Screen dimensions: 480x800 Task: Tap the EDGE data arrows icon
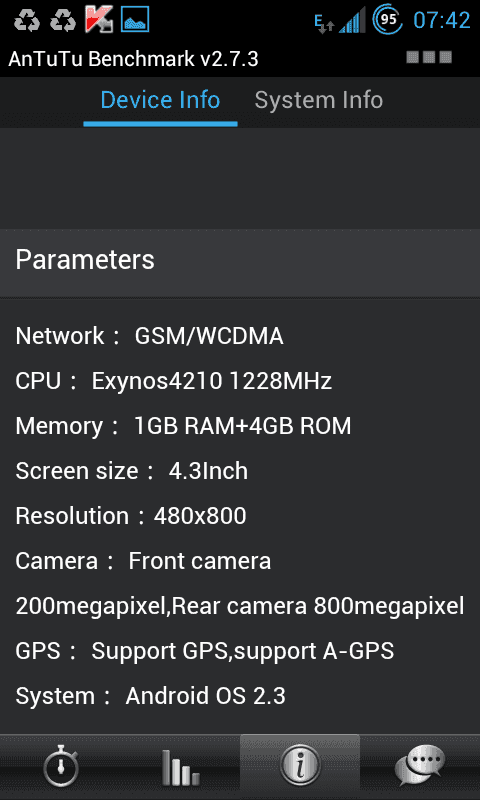[x=324, y=23]
